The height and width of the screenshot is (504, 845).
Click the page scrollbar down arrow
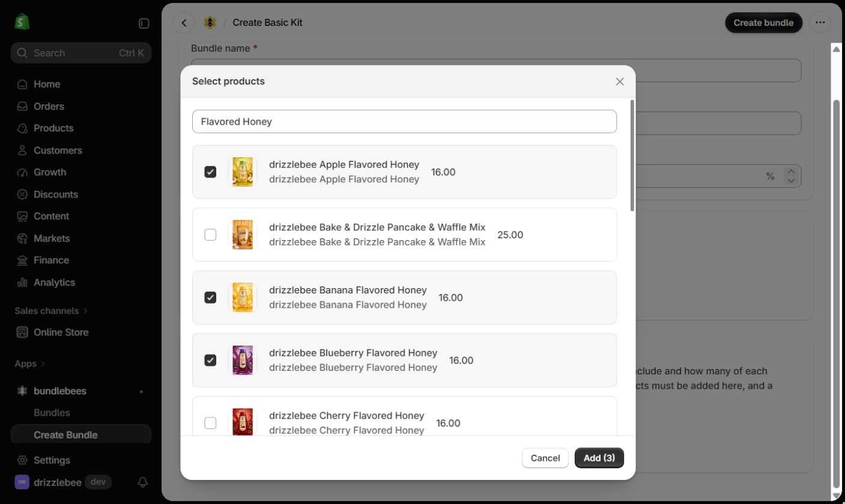pos(836,494)
